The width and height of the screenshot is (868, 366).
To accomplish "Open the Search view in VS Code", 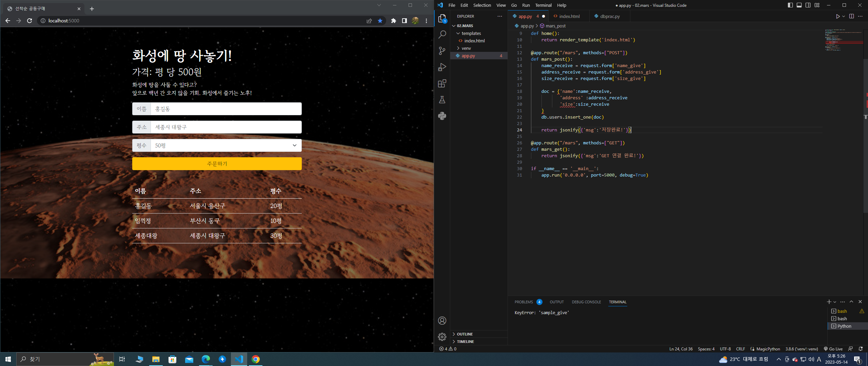I will tap(442, 35).
